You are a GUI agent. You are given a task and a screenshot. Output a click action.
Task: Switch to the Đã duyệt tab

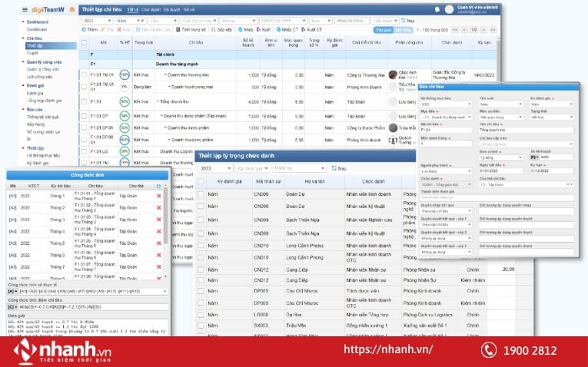(x=171, y=10)
